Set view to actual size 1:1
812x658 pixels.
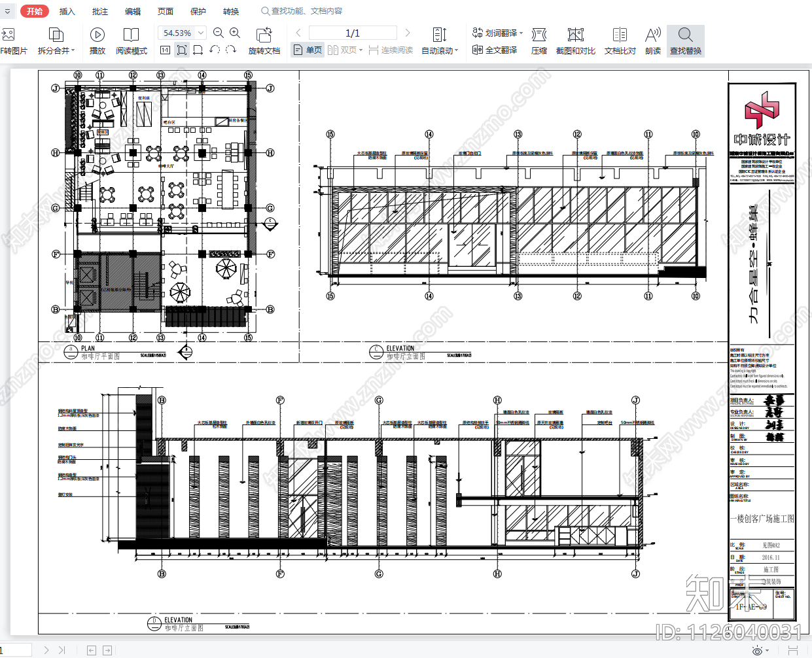coord(165,50)
